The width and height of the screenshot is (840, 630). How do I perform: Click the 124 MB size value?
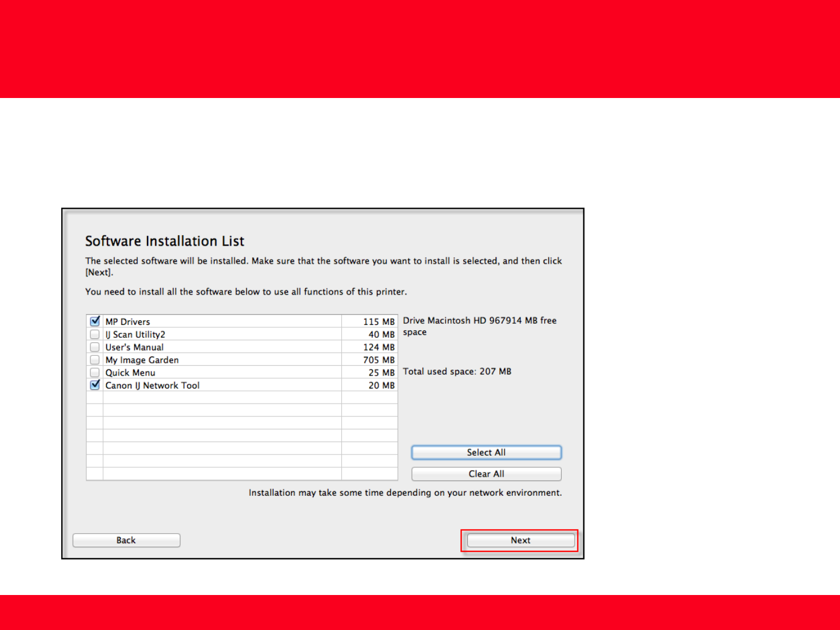coord(379,347)
